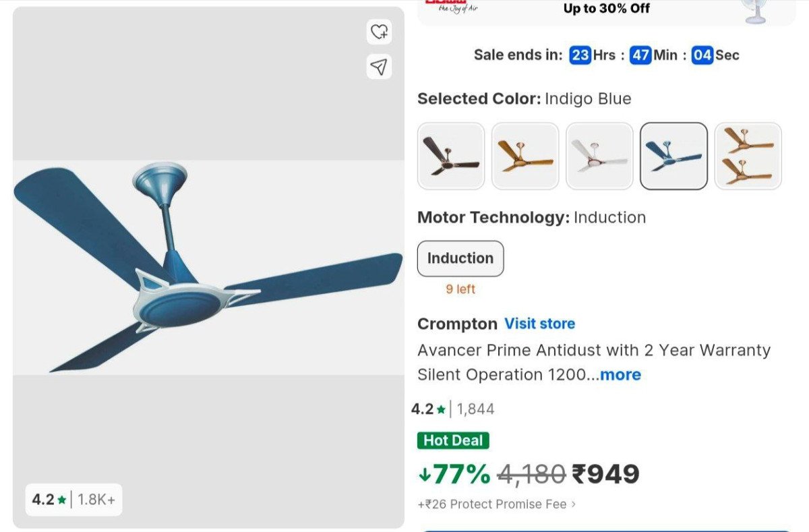
Task: Choose the golden fan color option
Action: (525, 156)
